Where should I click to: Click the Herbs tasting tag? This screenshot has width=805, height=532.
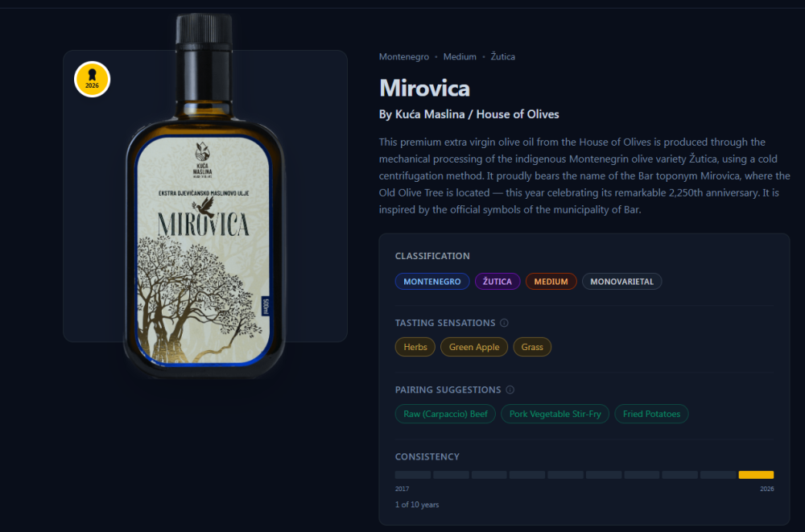[415, 347]
